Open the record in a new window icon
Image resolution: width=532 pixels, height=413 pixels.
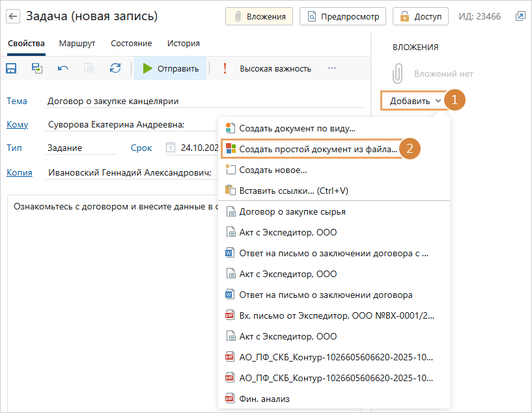(520, 16)
